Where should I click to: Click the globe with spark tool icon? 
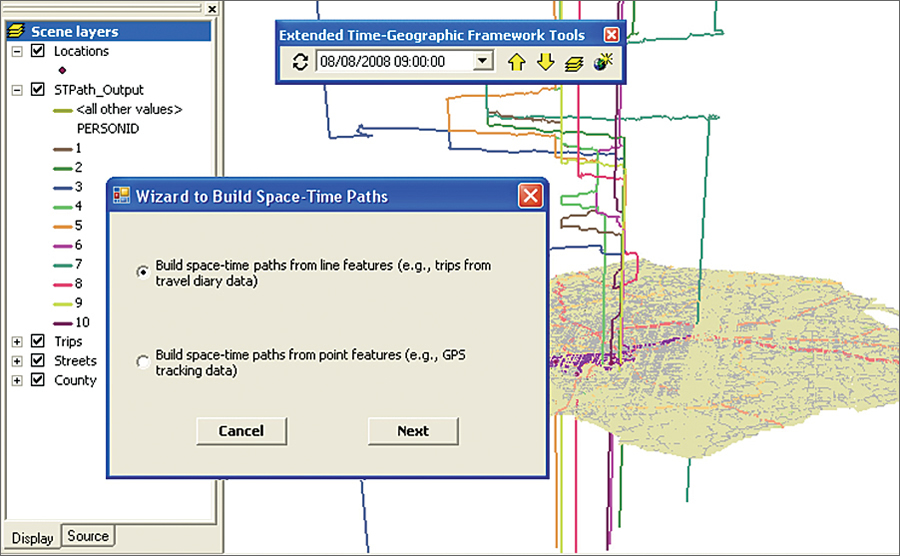point(603,61)
